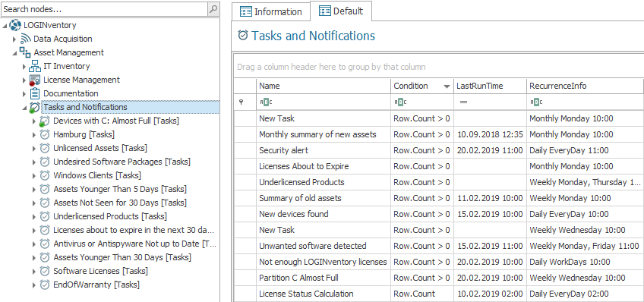Image resolution: width=644 pixels, height=302 pixels.
Task: Click the search magnifier icon
Action: pyautogui.click(x=213, y=9)
